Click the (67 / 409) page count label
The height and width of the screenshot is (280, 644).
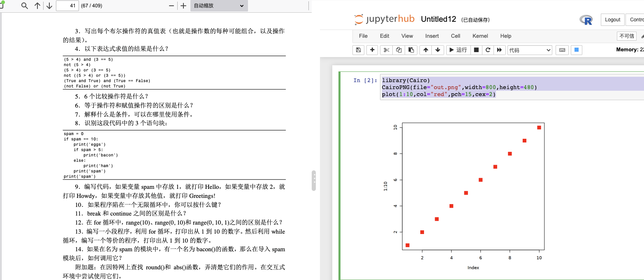[x=92, y=6]
